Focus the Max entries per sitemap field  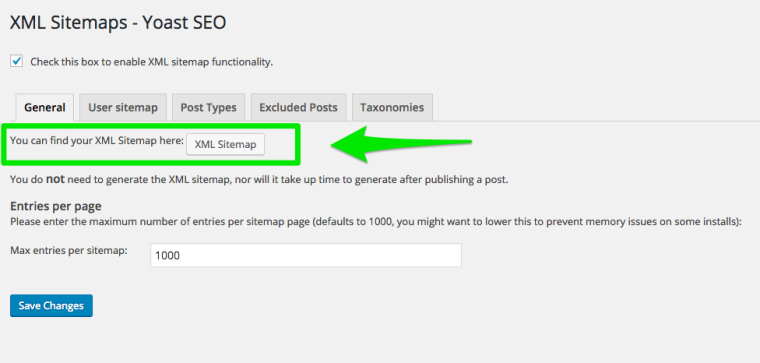click(x=306, y=255)
